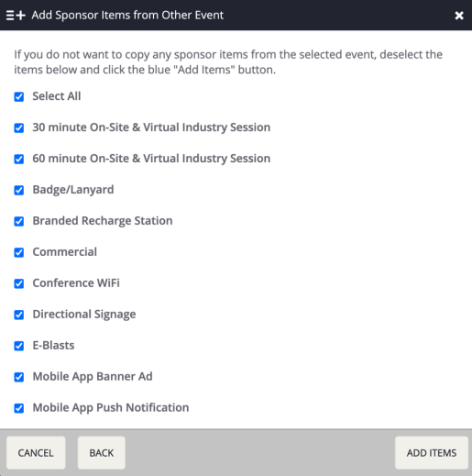
Task: Click the 'Badge/Lanyard' label text
Action: 73,190
